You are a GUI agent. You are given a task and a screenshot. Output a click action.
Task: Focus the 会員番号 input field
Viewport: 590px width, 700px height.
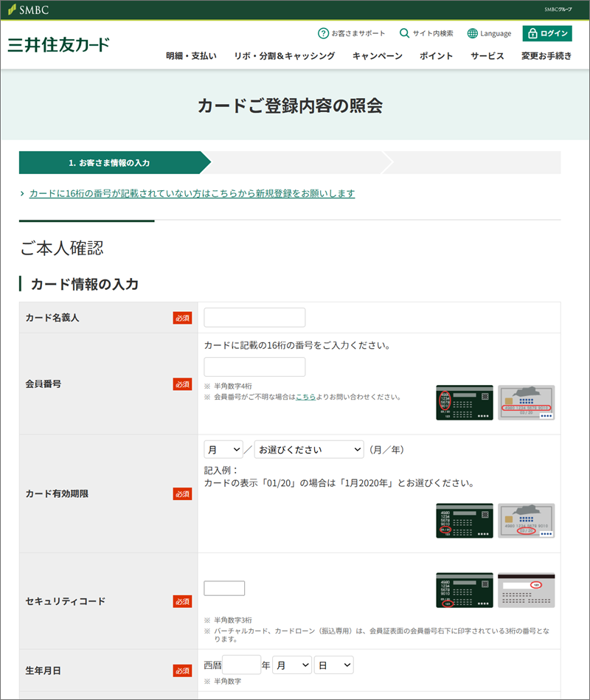(x=254, y=367)
